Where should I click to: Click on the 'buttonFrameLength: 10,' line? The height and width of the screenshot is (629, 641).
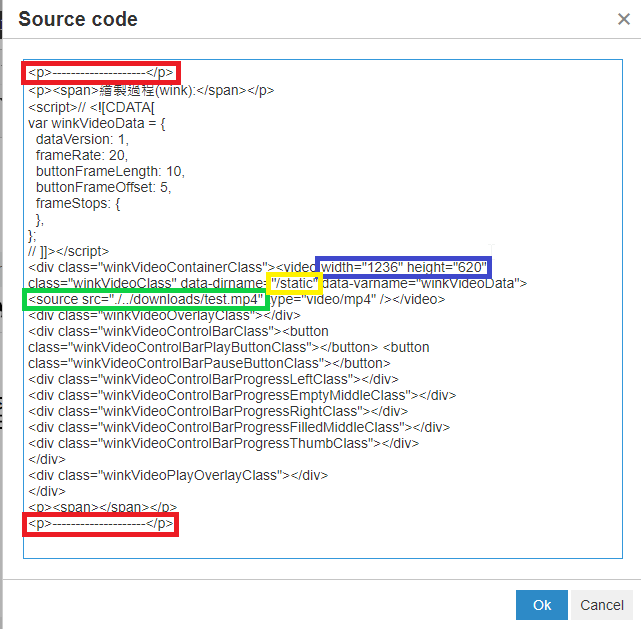tap(110, 171)
